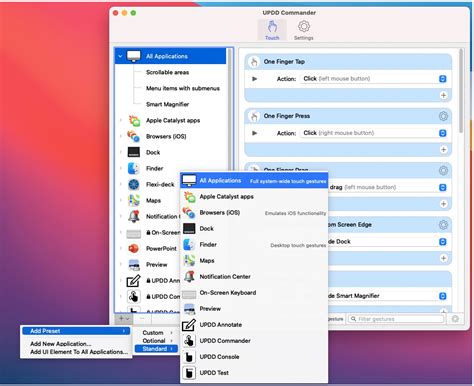This screenshot has width=474, height=386.
Task: Open One Finger Drag gesture settings gear
Action: [x=443, y=170]
